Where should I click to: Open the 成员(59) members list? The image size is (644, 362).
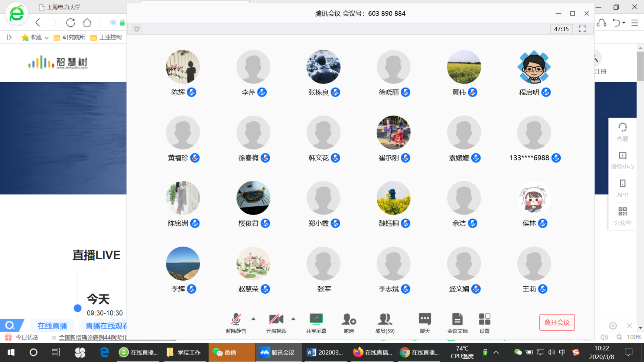point(385,323)
